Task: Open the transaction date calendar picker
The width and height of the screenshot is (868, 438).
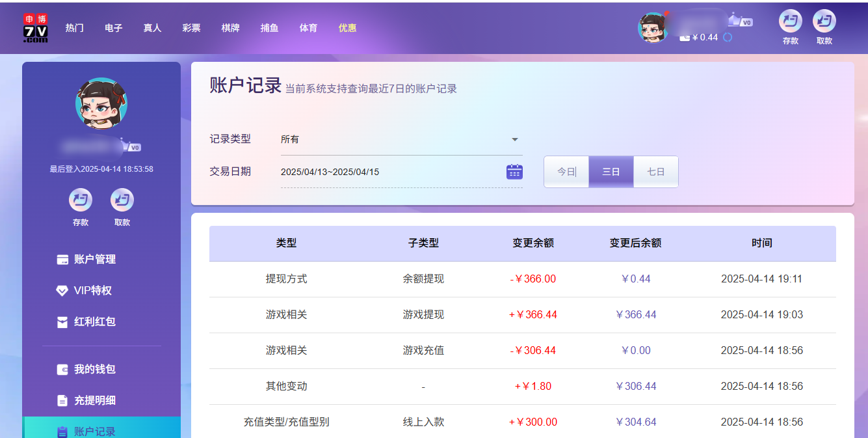Action: pyautogui.click(x=514, y=171)
